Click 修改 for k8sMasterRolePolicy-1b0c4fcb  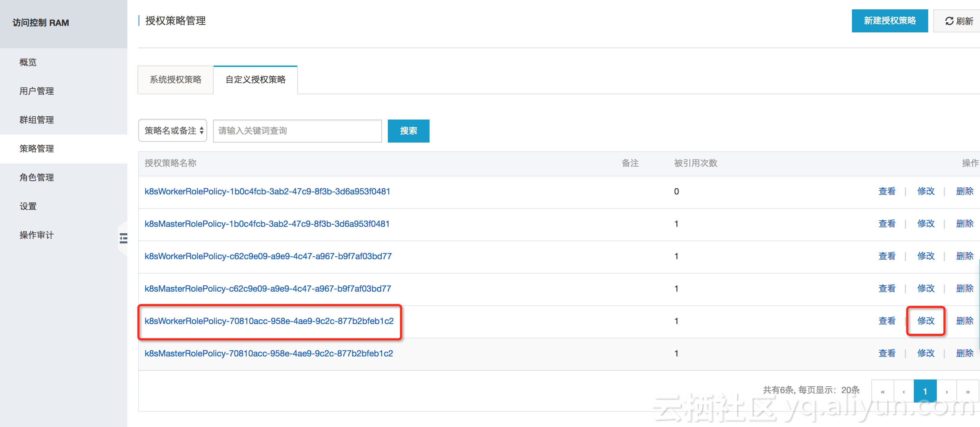926,224
